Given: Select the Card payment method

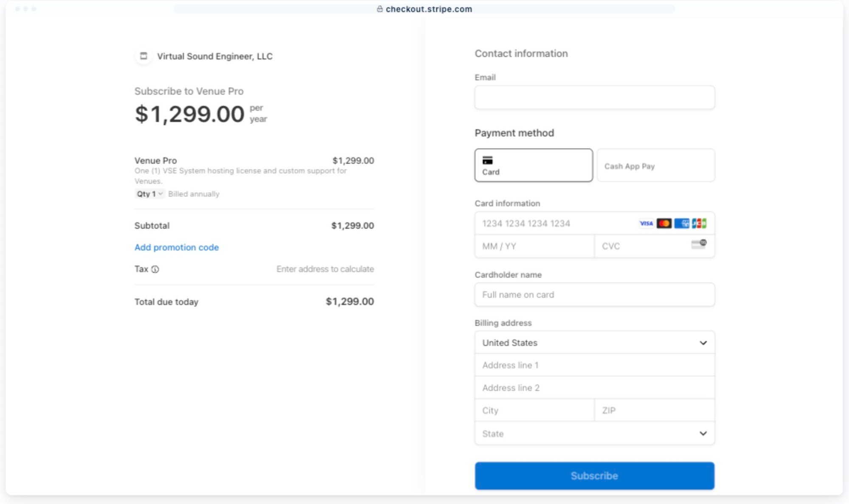Looking at the screenshot, I should coord(534,165).
